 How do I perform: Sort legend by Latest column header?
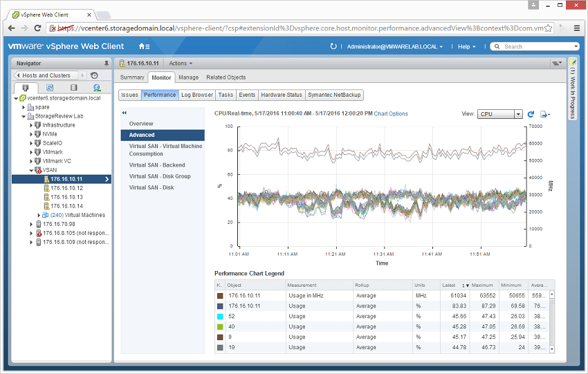pyautogui.click(x=454, y=286)
